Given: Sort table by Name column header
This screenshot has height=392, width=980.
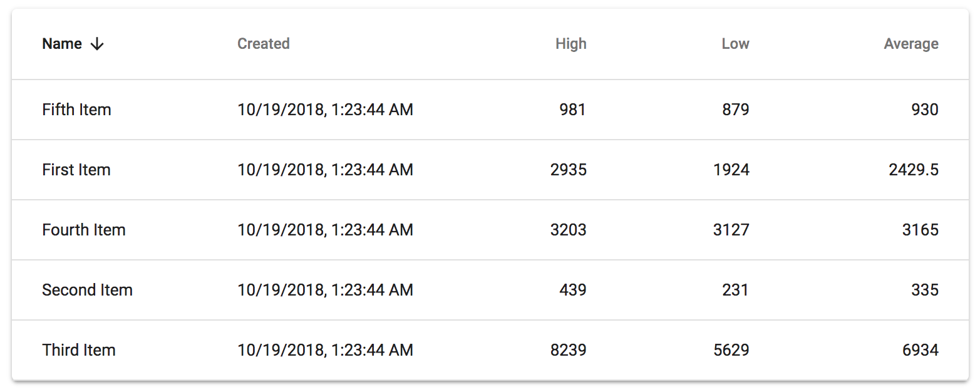Looking at the screenshot, I should (62, 44).
